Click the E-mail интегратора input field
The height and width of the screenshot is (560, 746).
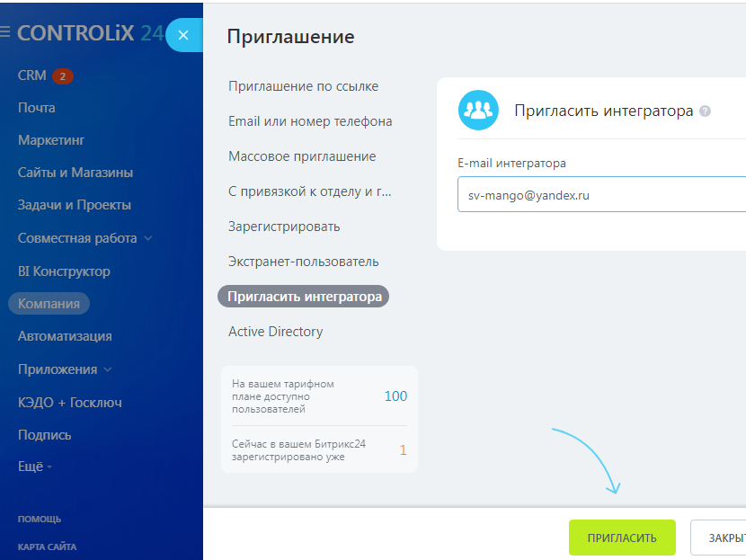(x=601, y=194)
